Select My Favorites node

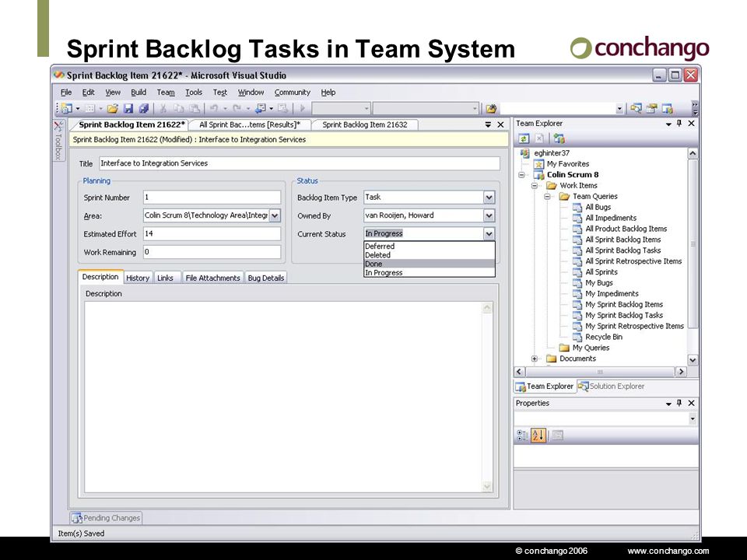click(567, 164)
